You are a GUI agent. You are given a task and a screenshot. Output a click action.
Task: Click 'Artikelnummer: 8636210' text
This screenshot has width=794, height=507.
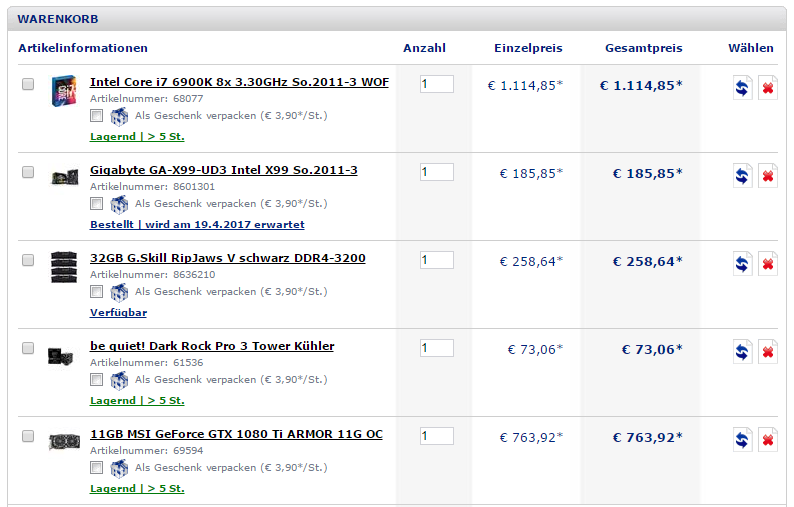pos(152,275)
